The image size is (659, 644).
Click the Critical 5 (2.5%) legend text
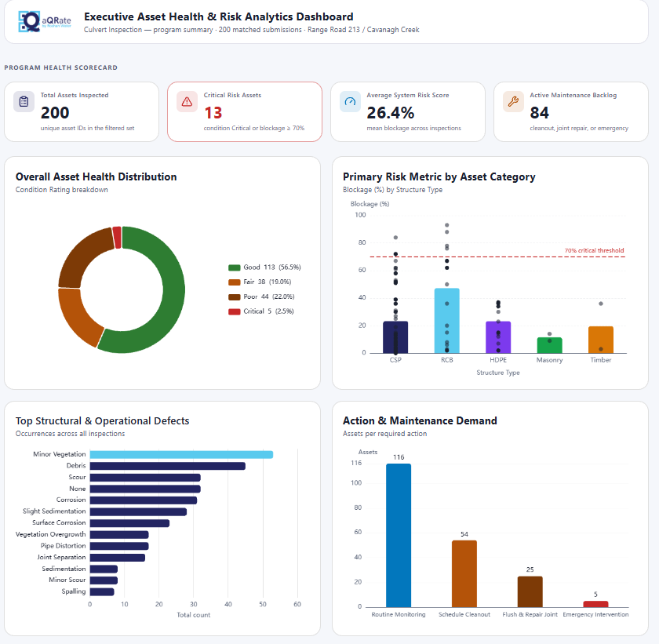(x=268, y=311)
